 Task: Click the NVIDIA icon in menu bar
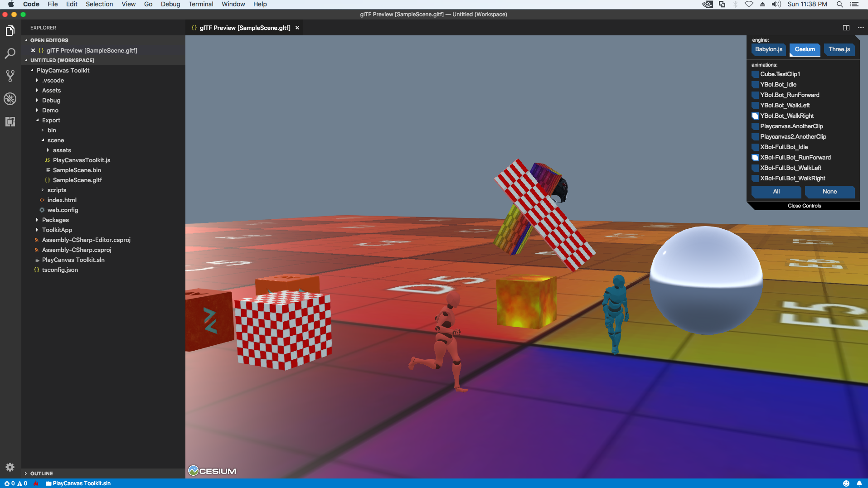(708, 4)
